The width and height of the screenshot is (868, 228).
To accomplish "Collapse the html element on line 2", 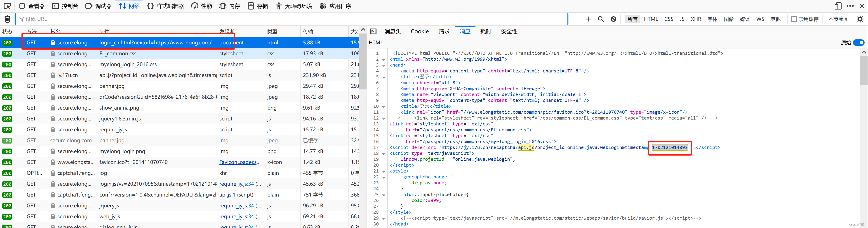I will click(384, 60).
